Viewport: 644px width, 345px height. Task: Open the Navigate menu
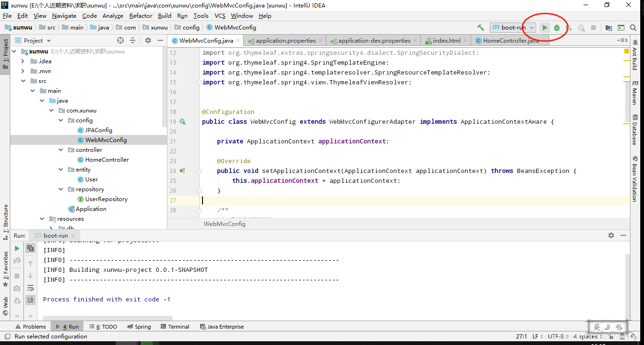[x=64, y=15]
